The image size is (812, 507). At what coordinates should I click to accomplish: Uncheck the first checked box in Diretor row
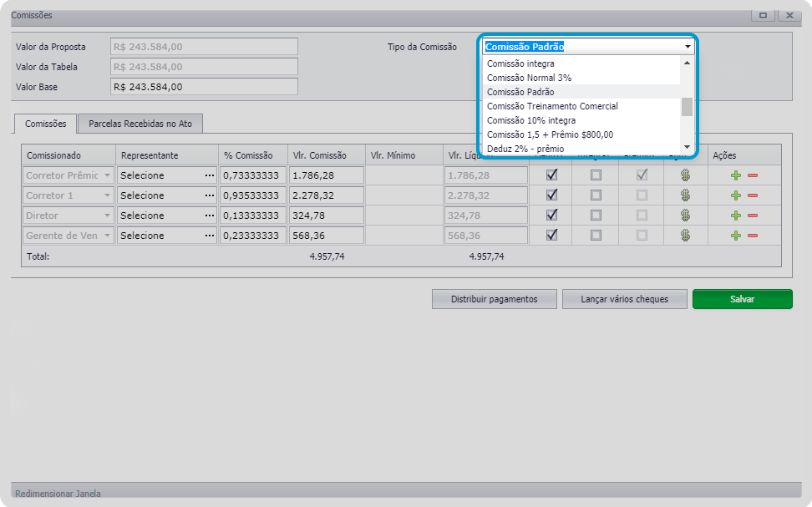pyautogui.click(x=552, y=215)
